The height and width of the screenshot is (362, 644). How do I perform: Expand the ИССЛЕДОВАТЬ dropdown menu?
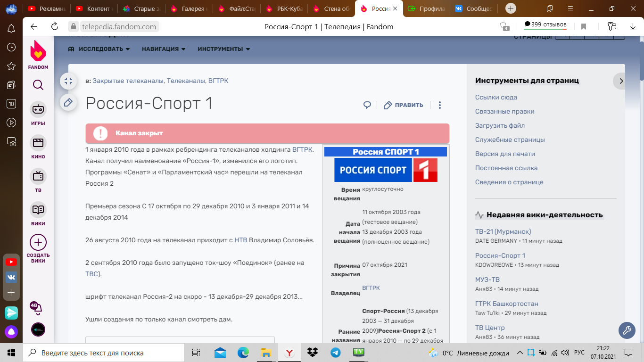99,49
